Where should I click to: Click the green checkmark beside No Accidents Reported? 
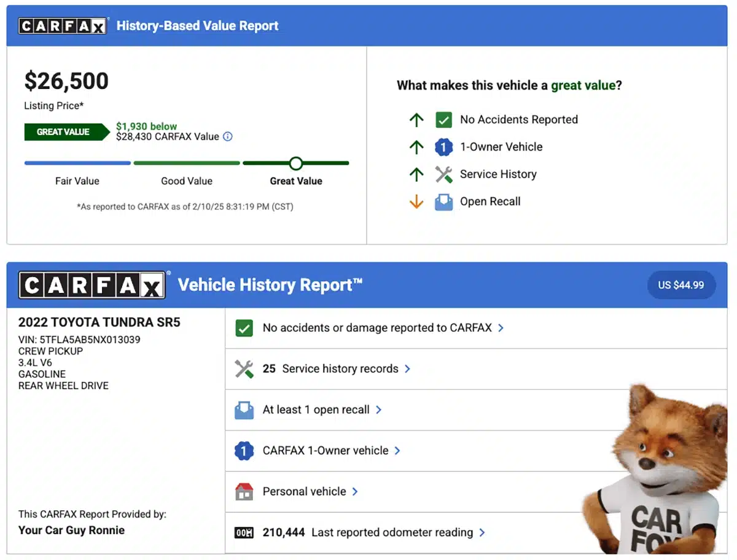443,120
